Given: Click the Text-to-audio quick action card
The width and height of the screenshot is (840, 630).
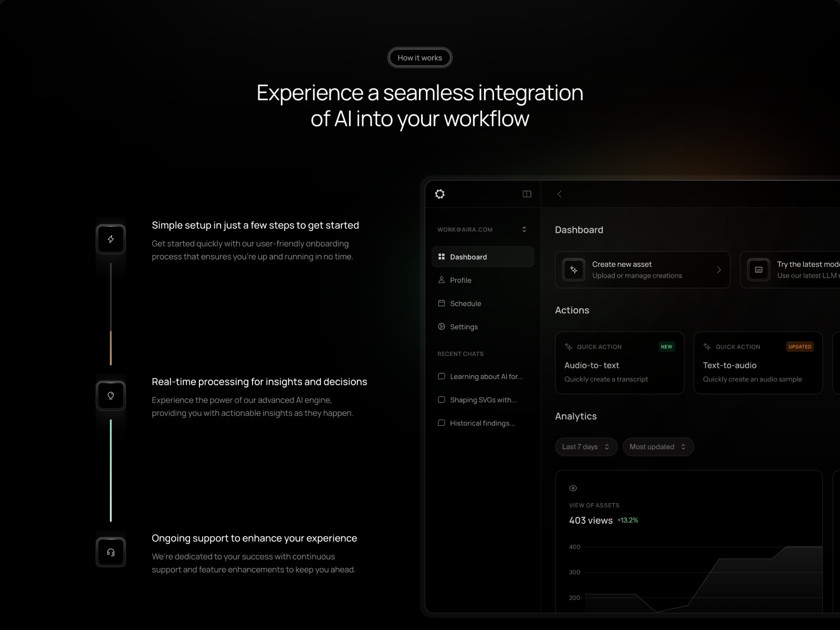Looking at the screenshot, I should (x=758, y=363).
